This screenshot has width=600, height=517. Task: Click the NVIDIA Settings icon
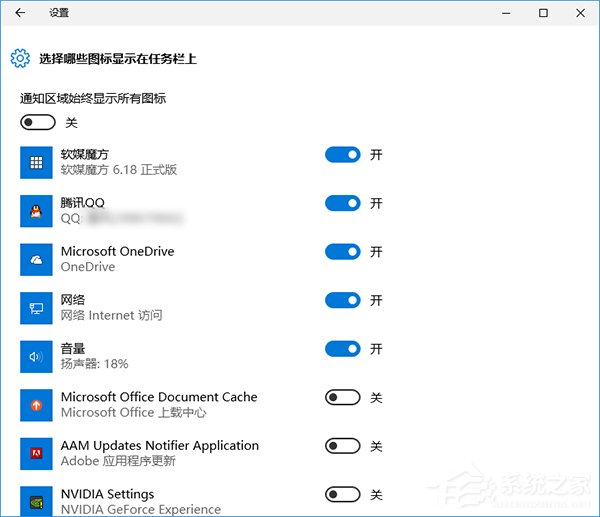(x=36, y=500)
